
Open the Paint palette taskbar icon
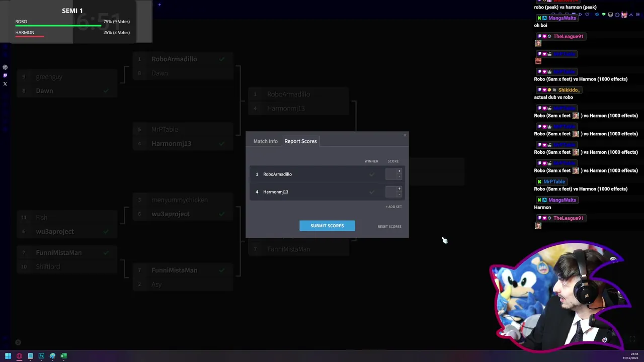52,356
